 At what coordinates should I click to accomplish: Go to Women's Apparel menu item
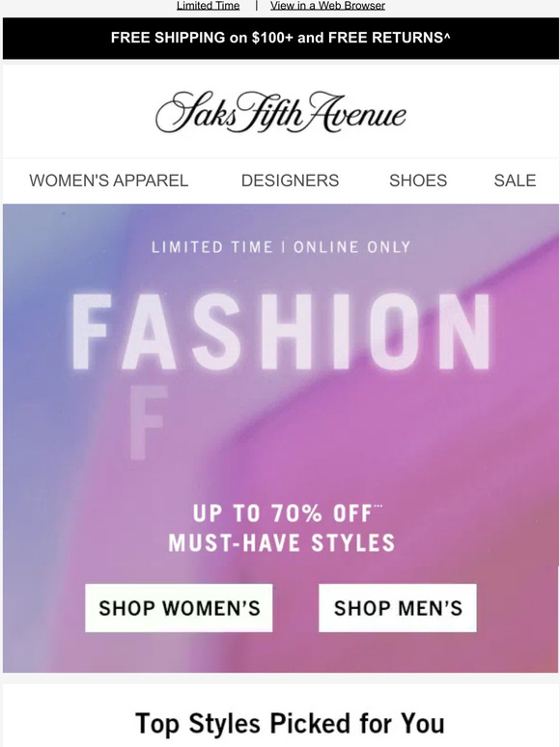(109, 180)
